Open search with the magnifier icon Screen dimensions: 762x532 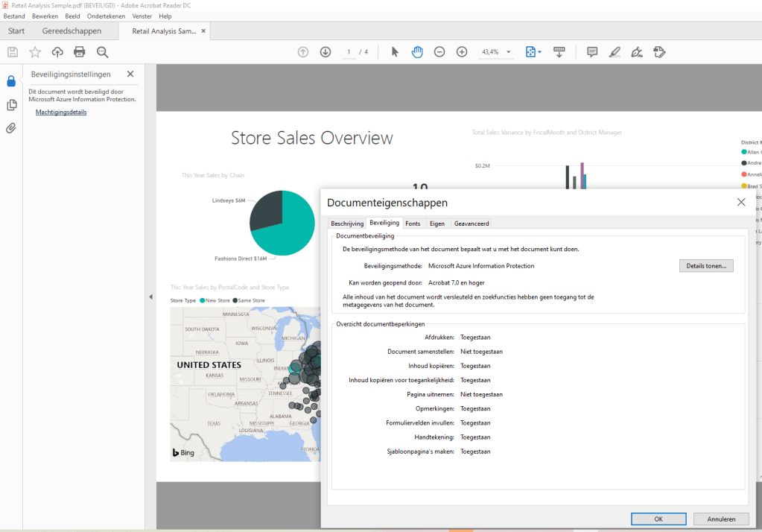[103, 51]
